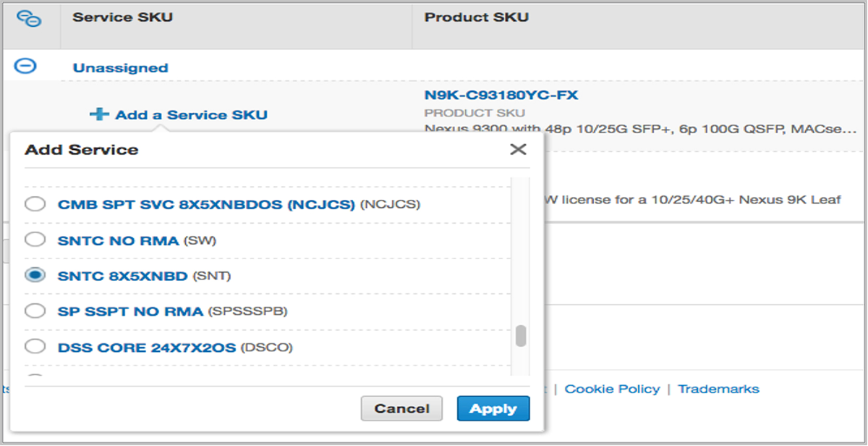Click the collapse-all icon in the header
Screen dimensions: 868x446
pos(30,19)
